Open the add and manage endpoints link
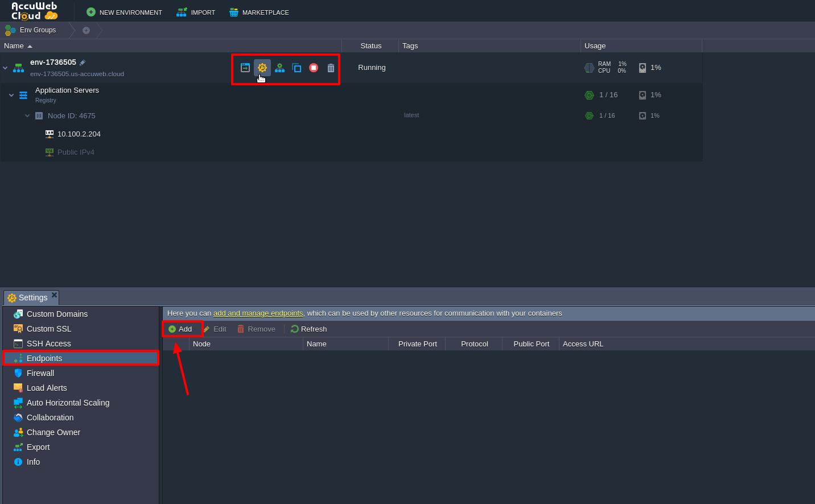The height and width of the screenshot is (504, 815). [x=258, y=313]
